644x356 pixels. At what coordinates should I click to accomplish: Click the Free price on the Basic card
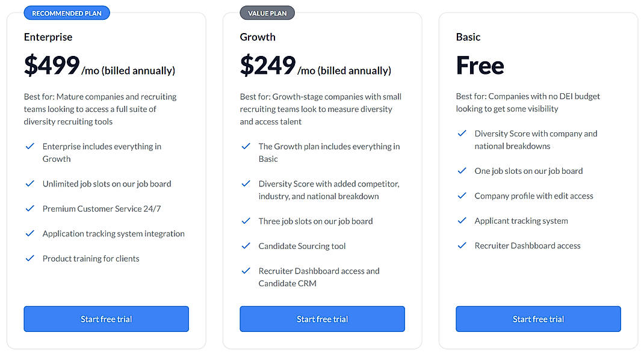click(x=480, y=65)
